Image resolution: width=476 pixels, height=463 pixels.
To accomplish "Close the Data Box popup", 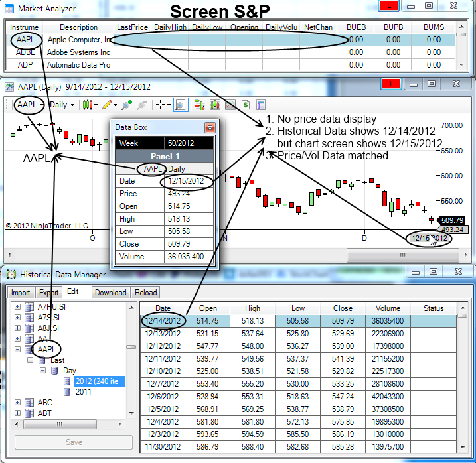I will [210, 128].
